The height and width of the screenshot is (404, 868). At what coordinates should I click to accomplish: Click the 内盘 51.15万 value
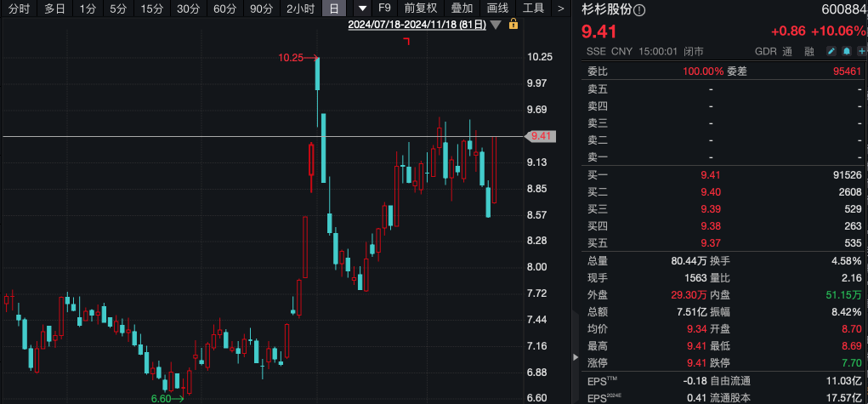tap(843, 295)
